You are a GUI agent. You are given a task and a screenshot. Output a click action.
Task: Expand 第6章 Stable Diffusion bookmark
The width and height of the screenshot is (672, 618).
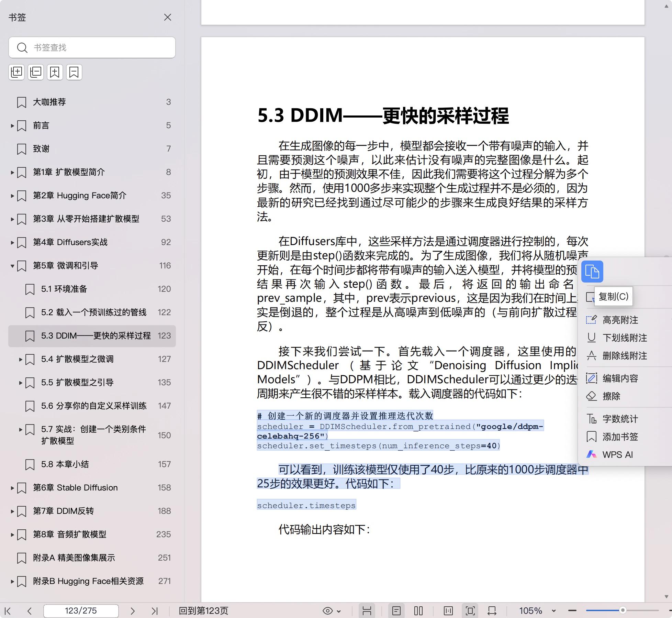[12, 488]
